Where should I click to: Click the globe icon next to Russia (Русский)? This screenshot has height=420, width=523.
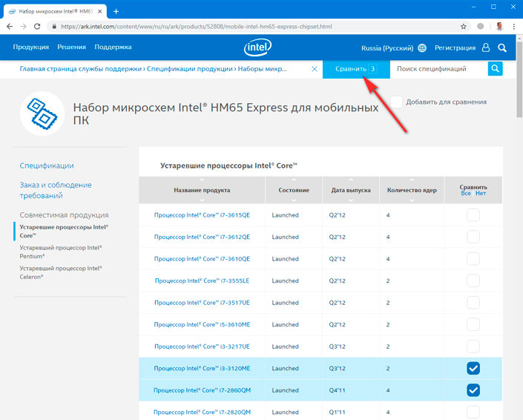coord(422,47)
